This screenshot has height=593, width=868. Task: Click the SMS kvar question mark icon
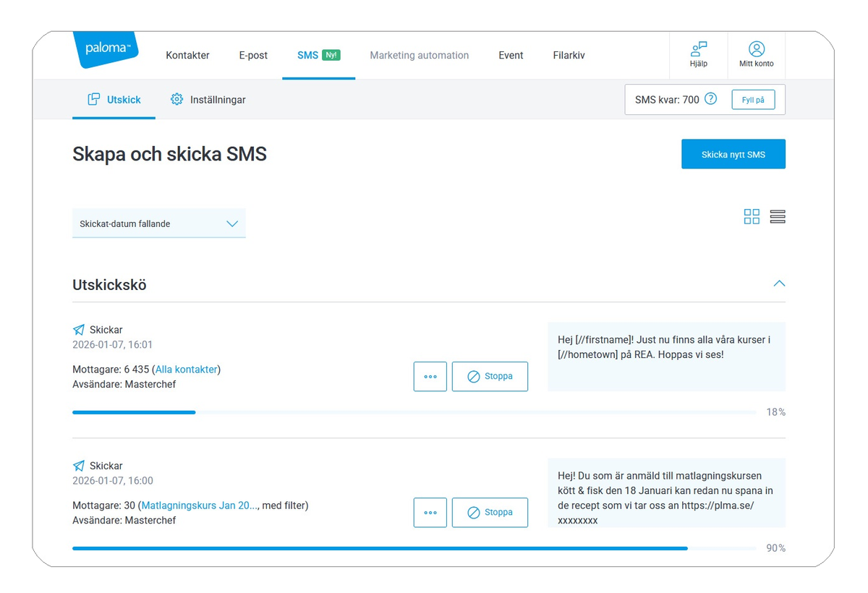pyautogui.click(x=710, y=99)
